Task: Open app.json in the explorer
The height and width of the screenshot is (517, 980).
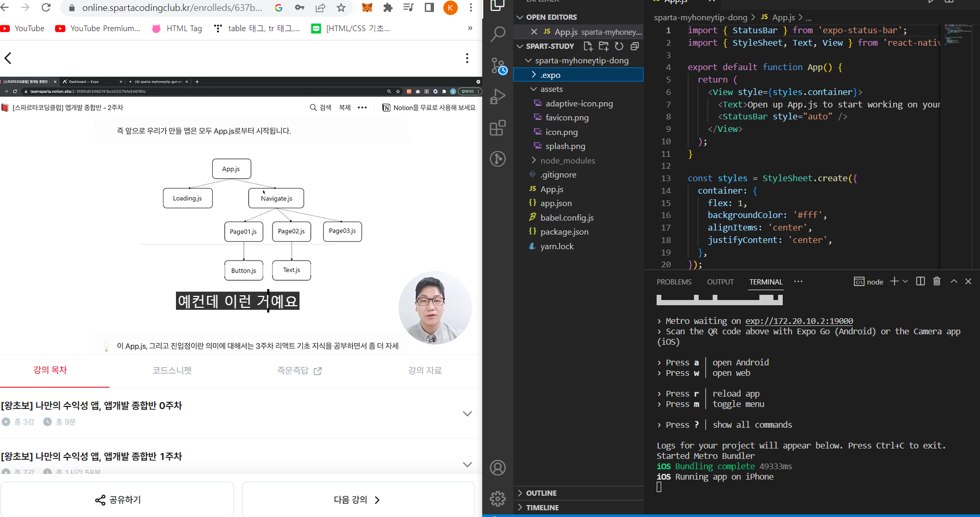Action: click(x=556, y=203)
